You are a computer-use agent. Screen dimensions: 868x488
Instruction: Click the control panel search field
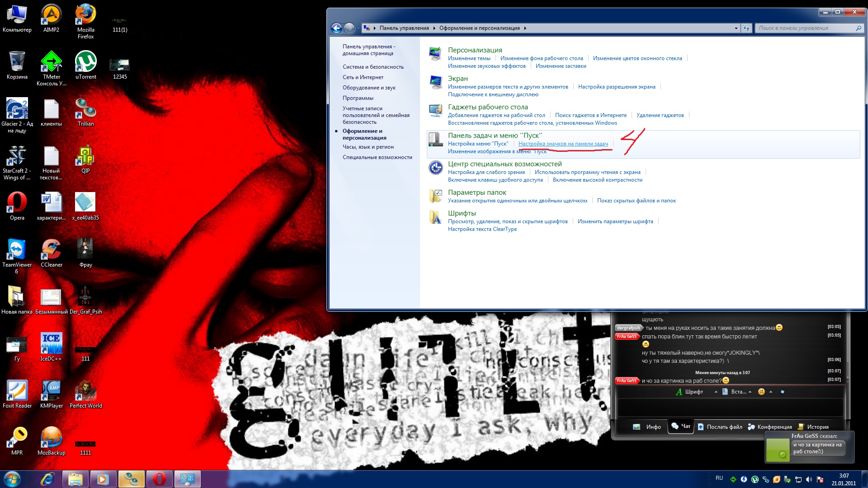tap(805, 28)
